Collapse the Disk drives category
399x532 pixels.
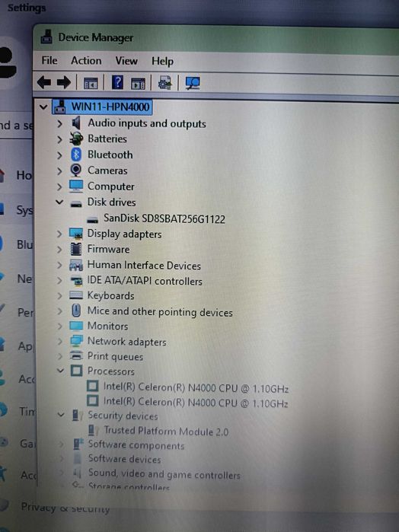59,202
